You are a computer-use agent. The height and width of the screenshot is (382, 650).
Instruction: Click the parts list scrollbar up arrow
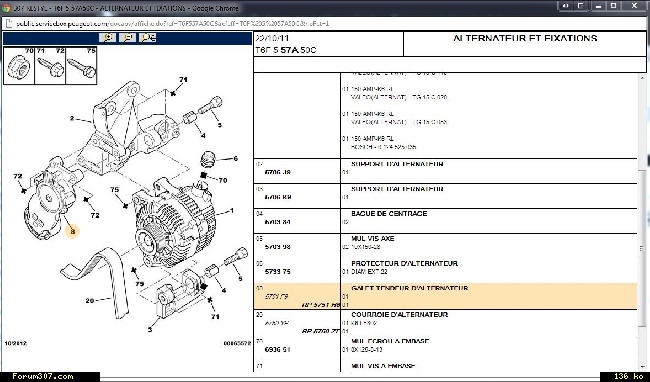pyautogui.click(x=643, y=77)
